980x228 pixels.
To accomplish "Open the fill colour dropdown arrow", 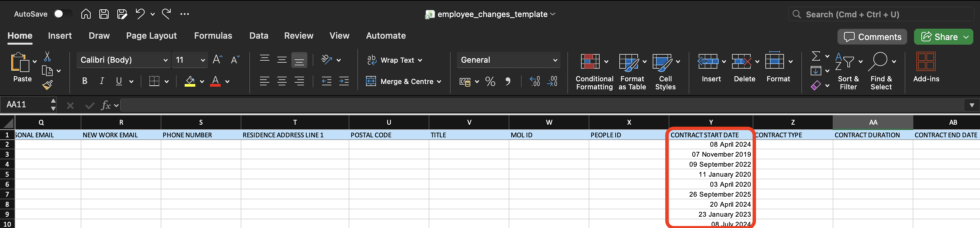I will [202, 81].
